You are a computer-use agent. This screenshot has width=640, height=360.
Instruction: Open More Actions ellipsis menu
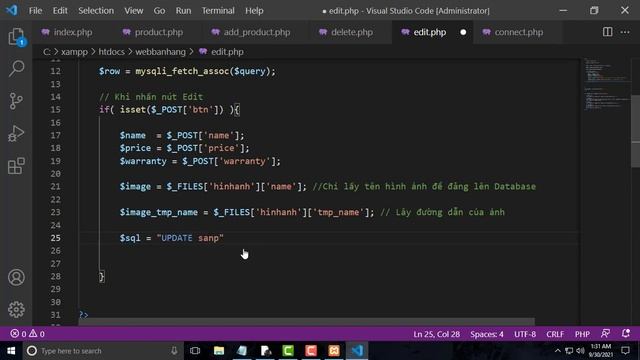[625, 32]
